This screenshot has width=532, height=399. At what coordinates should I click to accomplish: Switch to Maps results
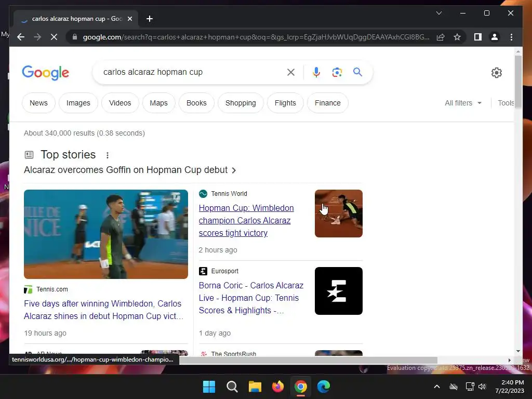click(159, 103)
